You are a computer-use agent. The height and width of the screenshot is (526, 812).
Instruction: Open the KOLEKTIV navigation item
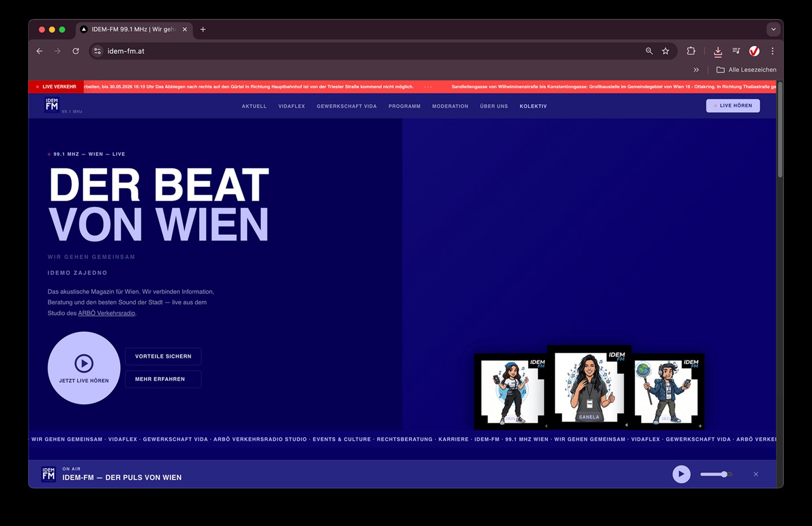click(533, 106)
